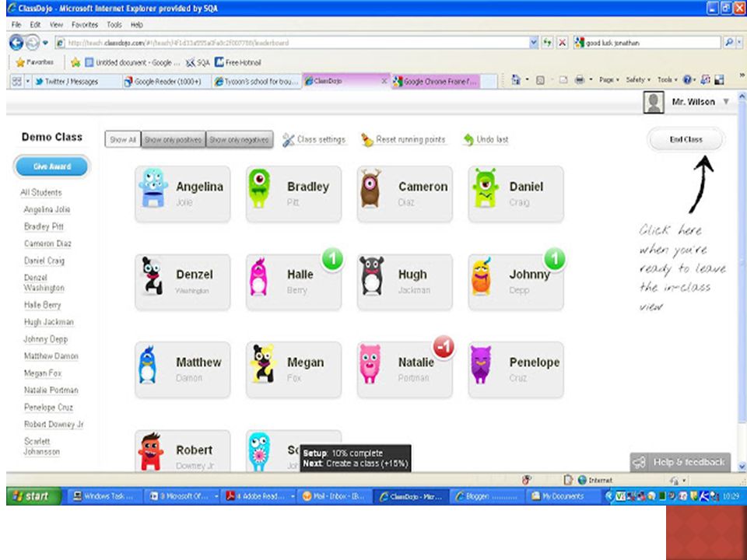The width and height of the screenshot is (747, 560).
Task: Click the Stop loading red X icon
Action: (563, 43)
